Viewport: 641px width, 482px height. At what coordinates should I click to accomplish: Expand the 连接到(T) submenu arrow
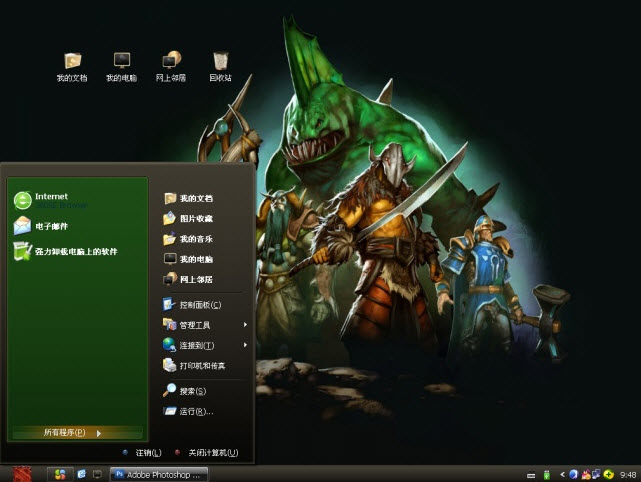pos(245,345)
